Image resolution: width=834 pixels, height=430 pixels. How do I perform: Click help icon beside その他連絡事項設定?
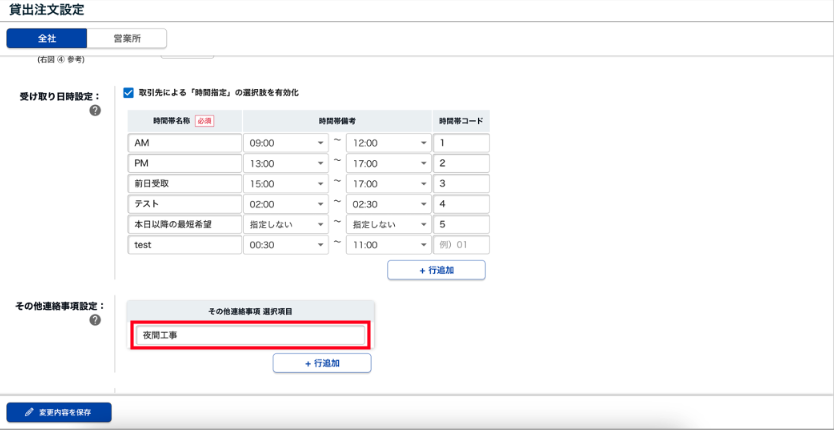(x=95, y=319)
